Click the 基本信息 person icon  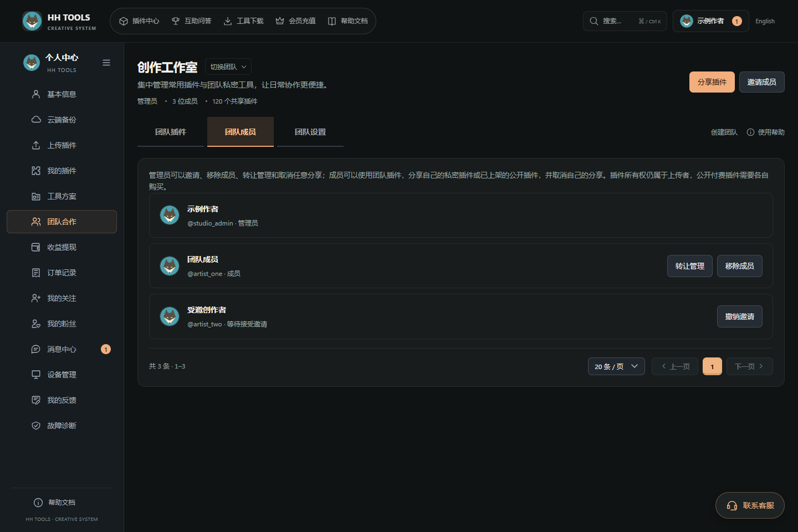click(x=36, y=94)
